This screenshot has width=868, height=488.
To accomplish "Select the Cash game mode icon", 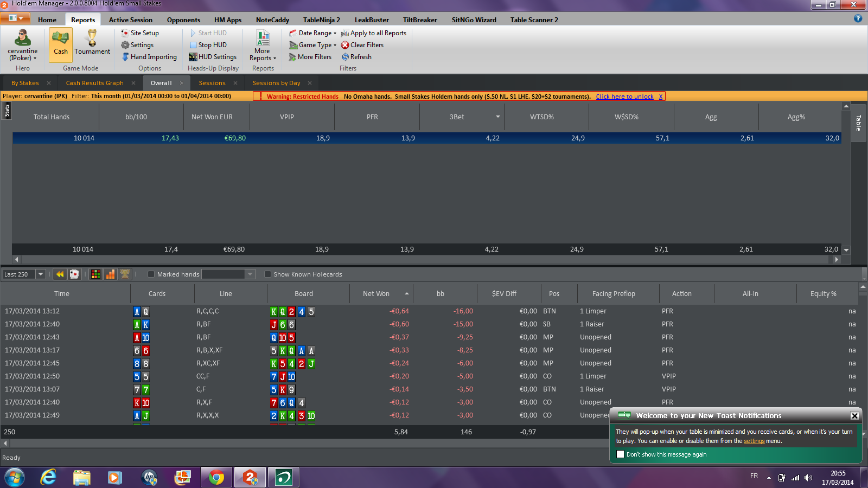I will [61, 44].
